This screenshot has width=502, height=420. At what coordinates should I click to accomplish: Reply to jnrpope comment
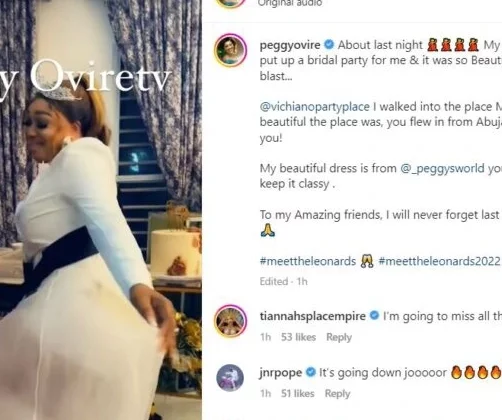pyautogui.click(x=337, y=394)
